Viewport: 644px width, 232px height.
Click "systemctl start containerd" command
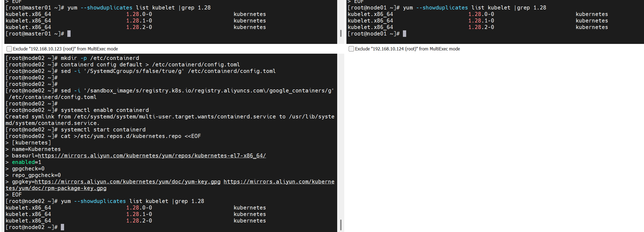[x=103, y=130]
